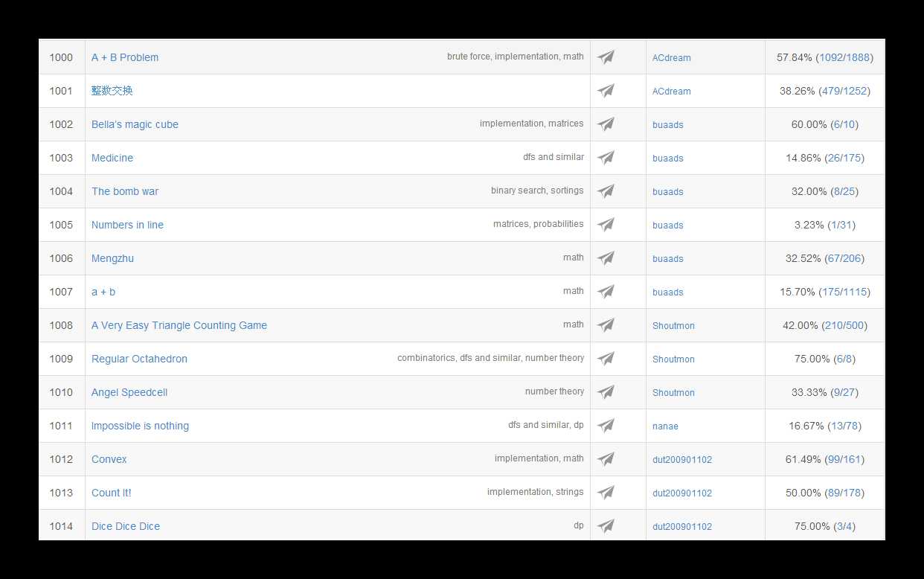Image resolution: width=924 pixels, height=579 pixels.
Task: Click paper-plane icon for problem 1006 Mengzhu
Action: [x=606, y=258]
